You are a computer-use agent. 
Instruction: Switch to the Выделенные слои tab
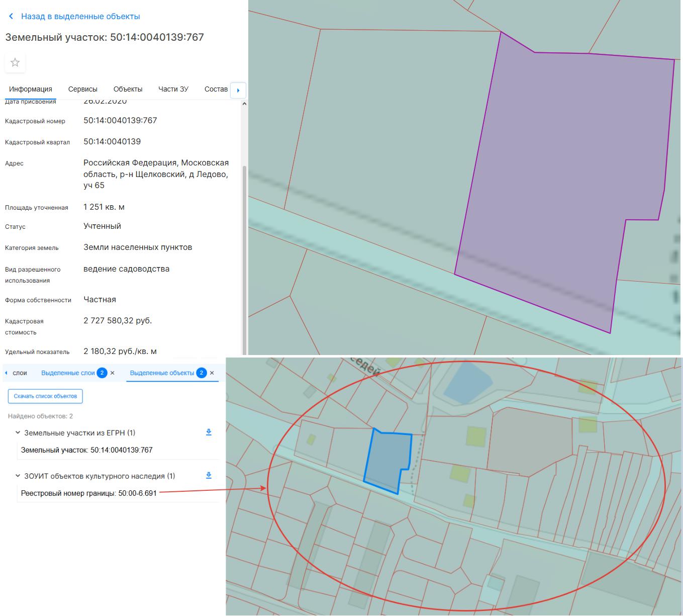(x=68, y=373)
